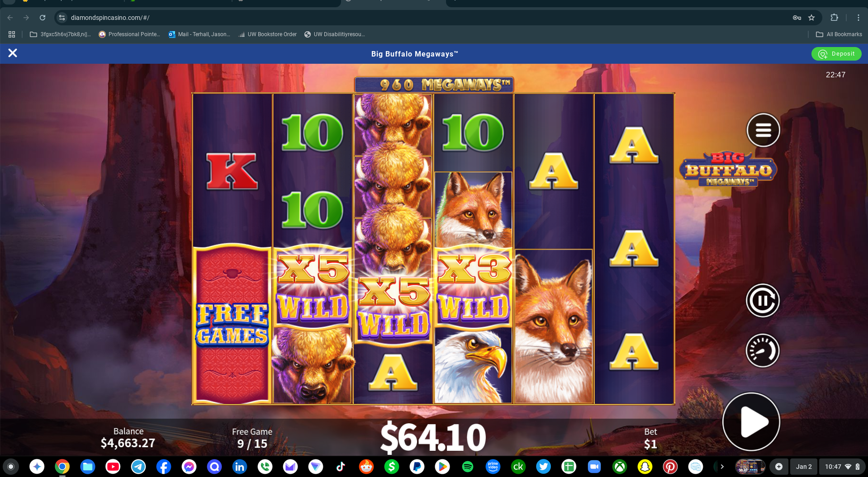Open the Chrome extensions puzzle icon

pyautogui.click(x=835, y=18)
